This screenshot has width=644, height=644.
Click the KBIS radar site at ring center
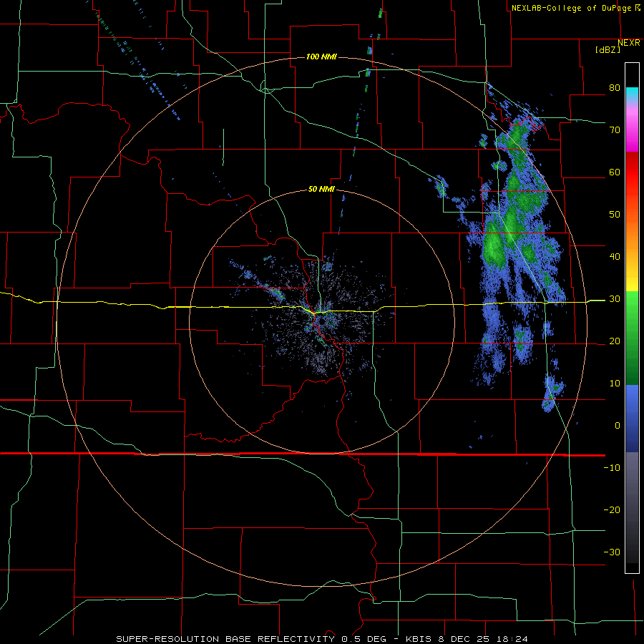pyautogui.click(x=323, y=322)
